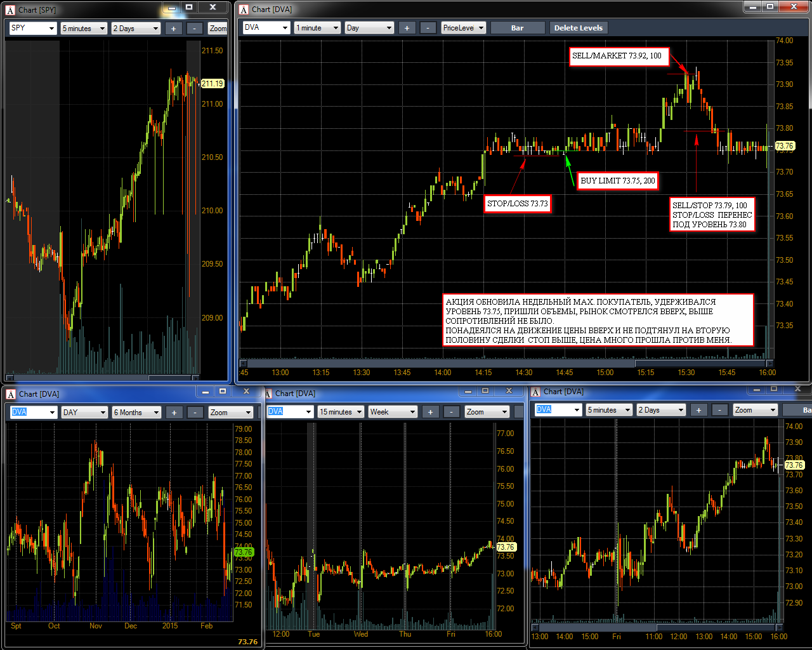Screen dimensions: 812x650
Task: Click the 73.76 price label on main chart
Action: (x=785, y=146)
